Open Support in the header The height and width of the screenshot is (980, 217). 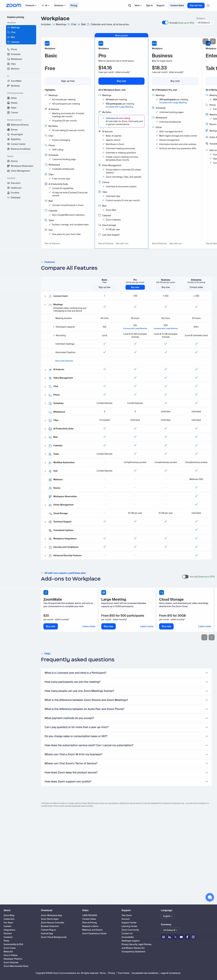[160, 5]
